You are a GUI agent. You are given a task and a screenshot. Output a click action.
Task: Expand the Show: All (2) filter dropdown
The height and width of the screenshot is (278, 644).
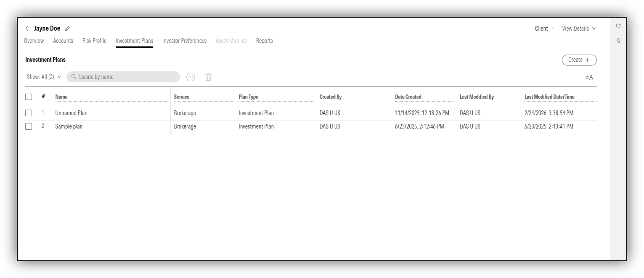tap(44, 77)
